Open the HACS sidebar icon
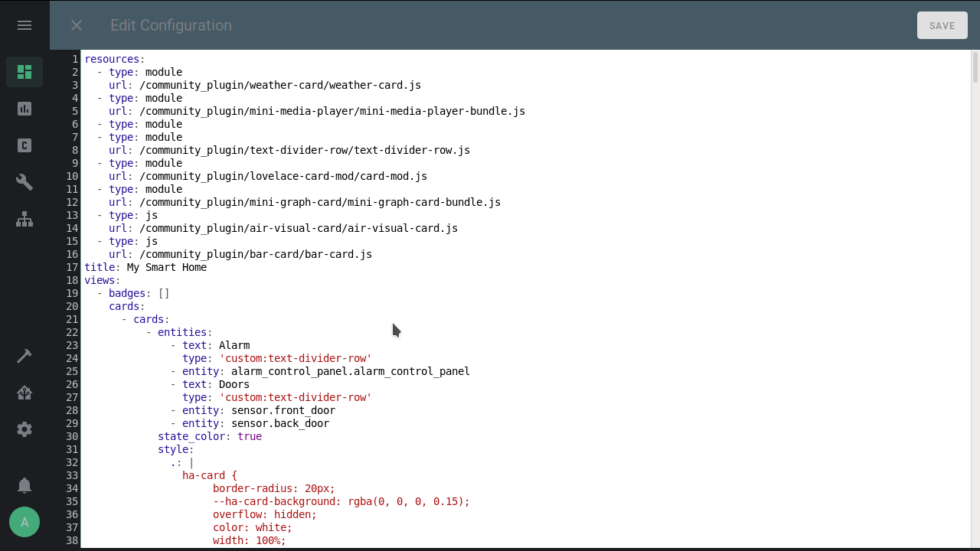 (24, 392)
